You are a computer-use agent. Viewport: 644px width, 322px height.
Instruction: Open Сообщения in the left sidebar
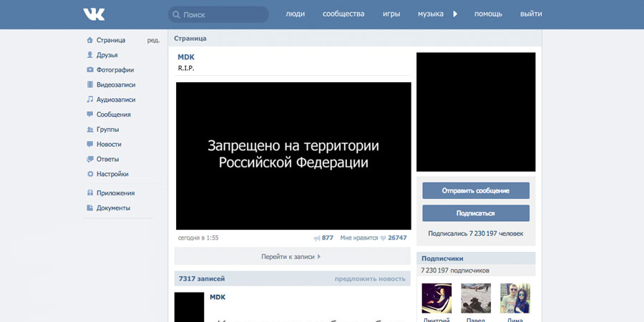[113, 114]
